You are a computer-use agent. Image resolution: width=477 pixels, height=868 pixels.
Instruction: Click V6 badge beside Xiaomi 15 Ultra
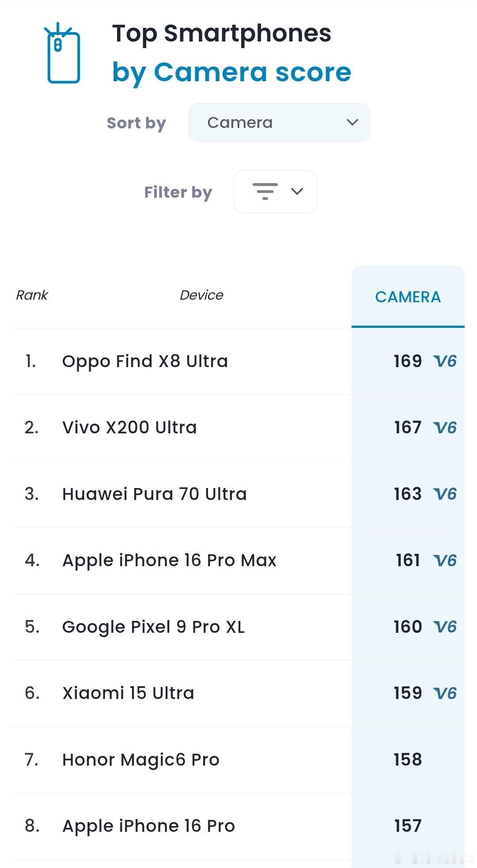pos(445,693)
